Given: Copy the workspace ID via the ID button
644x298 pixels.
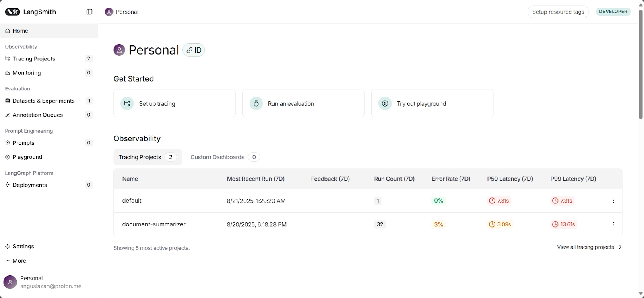Looking at the screenshot, I should pos(194,50).
